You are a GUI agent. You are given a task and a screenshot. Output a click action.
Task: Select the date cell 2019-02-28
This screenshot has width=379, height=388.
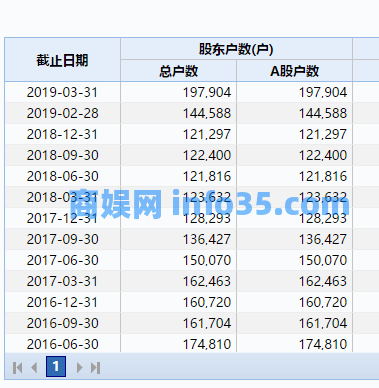(62, 113)
